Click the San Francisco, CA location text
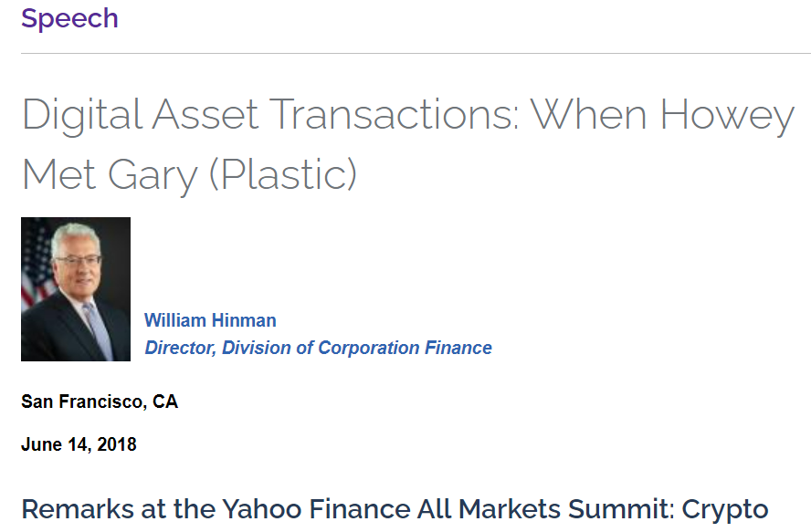This screenshot has height=532, width=811. (x=100, y=402)
